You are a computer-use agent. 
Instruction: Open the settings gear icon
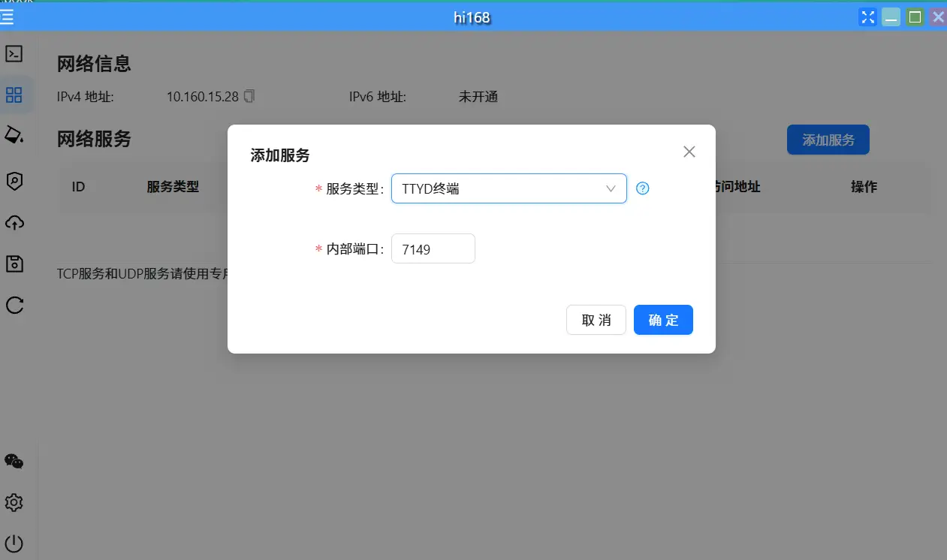[14, 502]
